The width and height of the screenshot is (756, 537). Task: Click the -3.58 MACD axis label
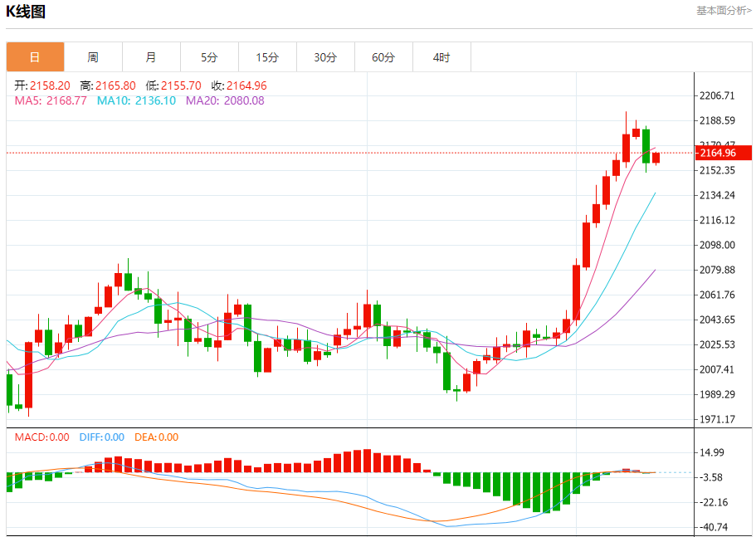pos(712,478)
